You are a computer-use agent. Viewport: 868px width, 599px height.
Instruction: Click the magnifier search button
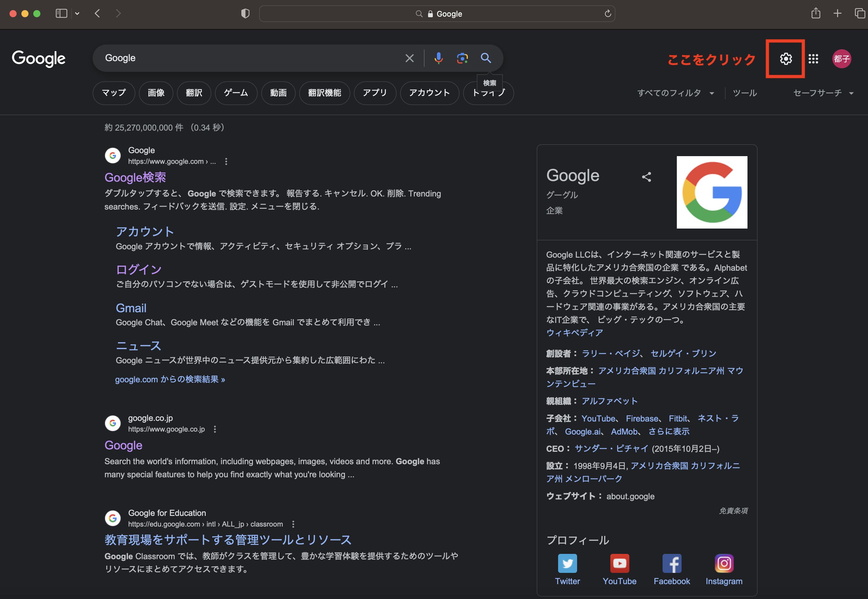click(x=486, y=58)
